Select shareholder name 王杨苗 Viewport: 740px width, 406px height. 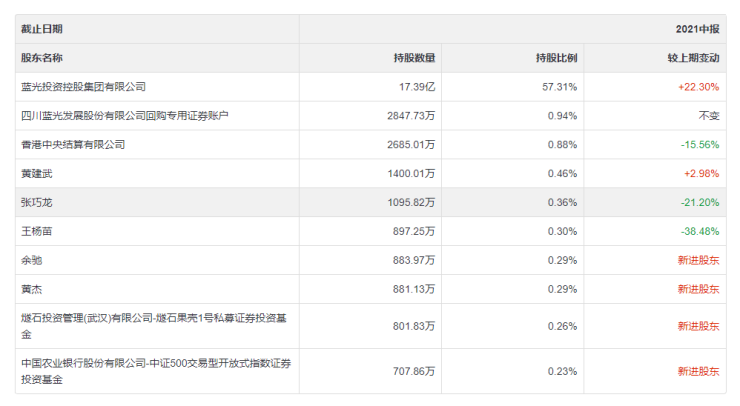click(x=37, y=232)
